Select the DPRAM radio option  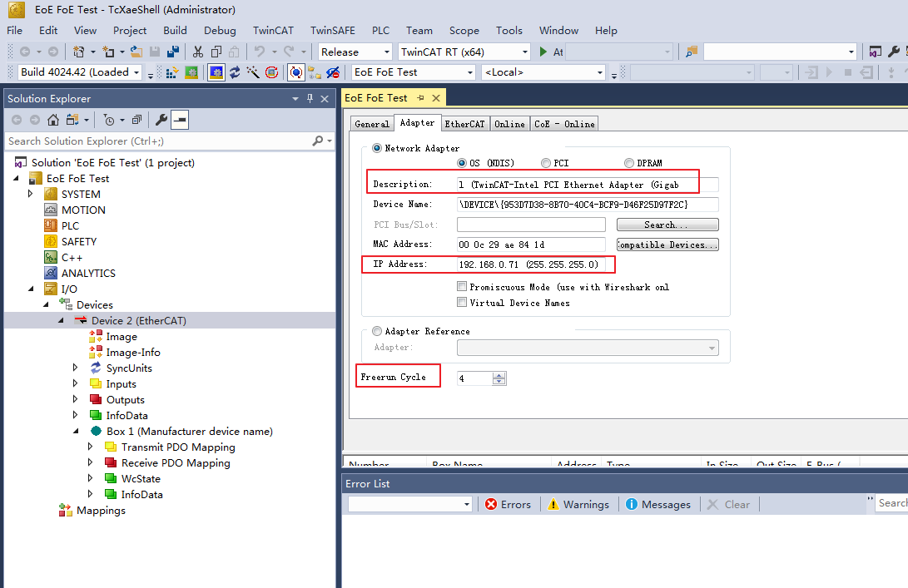pyautogui.click(x=629, y=163)
